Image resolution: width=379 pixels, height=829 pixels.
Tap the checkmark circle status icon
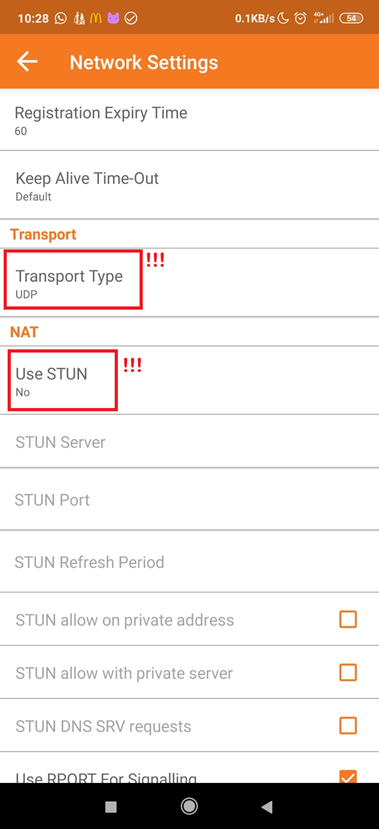[131, 19]
